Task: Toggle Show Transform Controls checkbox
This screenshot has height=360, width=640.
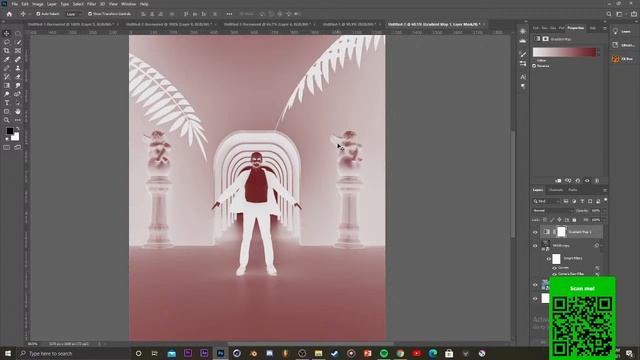Action: coord(90,14)
